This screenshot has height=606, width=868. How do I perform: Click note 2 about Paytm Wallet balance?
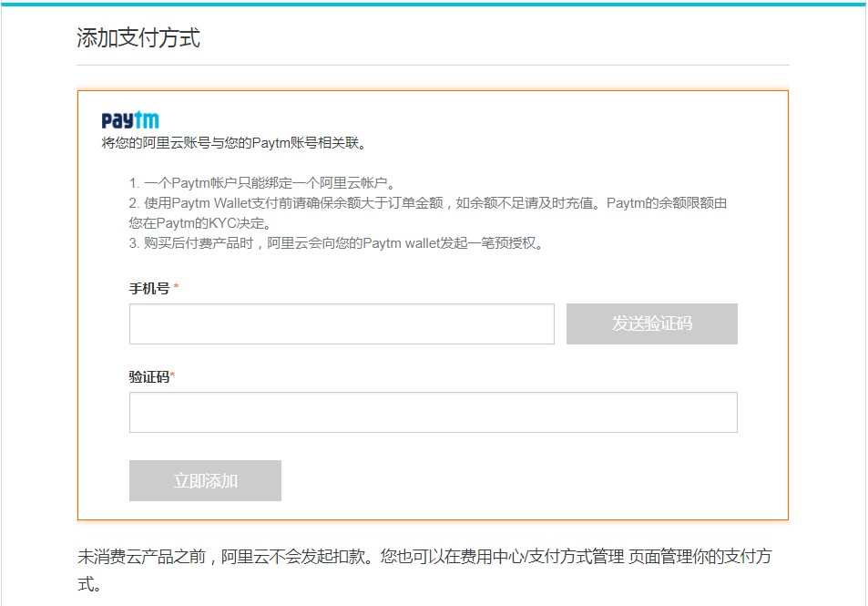pyautogui.click(x=427, y=213)
